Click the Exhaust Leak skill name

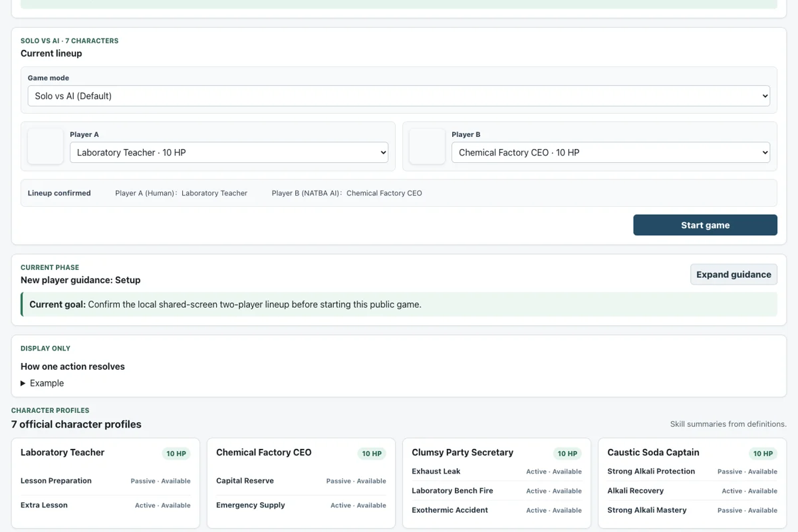pos(436,471)
